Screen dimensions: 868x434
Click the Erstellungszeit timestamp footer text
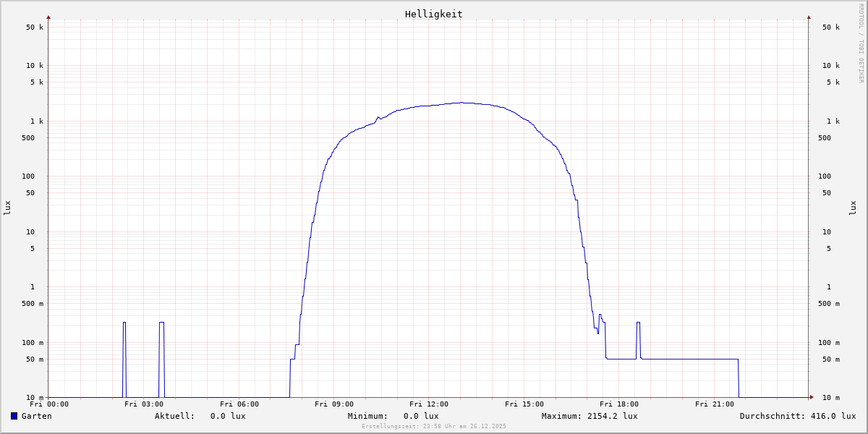[434, 426]
